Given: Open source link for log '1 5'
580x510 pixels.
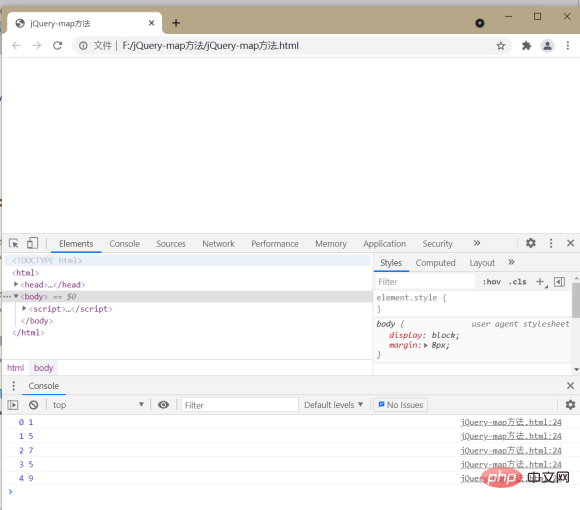Looking at the screenshot, I should [511, 436].
